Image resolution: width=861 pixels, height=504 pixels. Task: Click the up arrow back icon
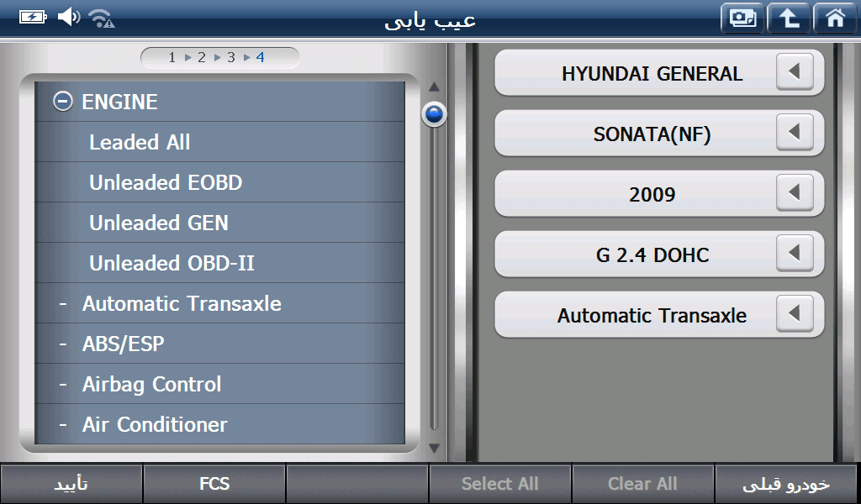[789, 18]
